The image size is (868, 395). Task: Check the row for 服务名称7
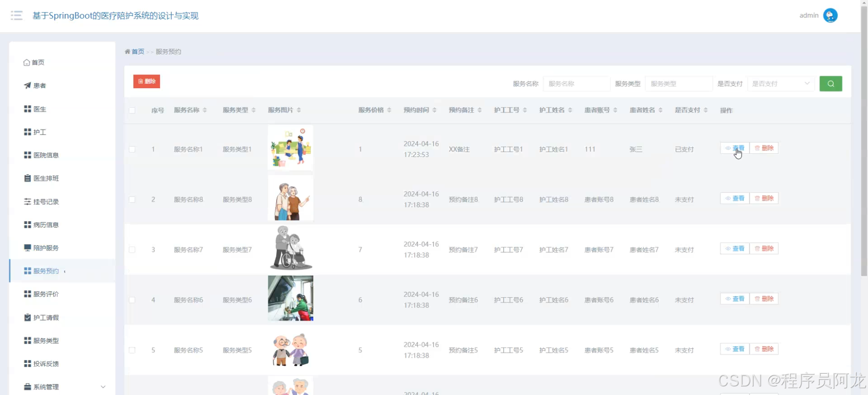coord(132,250)
